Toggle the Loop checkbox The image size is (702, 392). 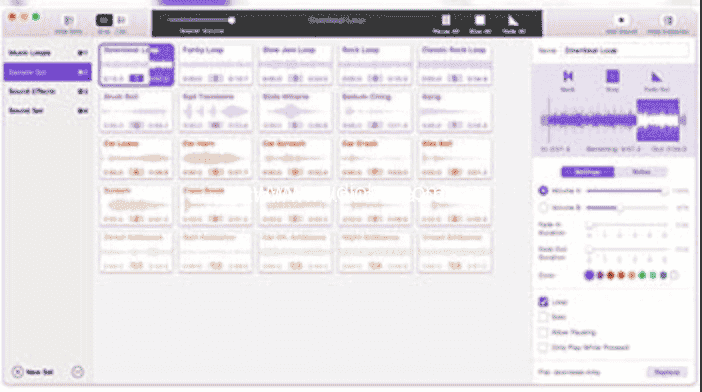tap(543, 302)
